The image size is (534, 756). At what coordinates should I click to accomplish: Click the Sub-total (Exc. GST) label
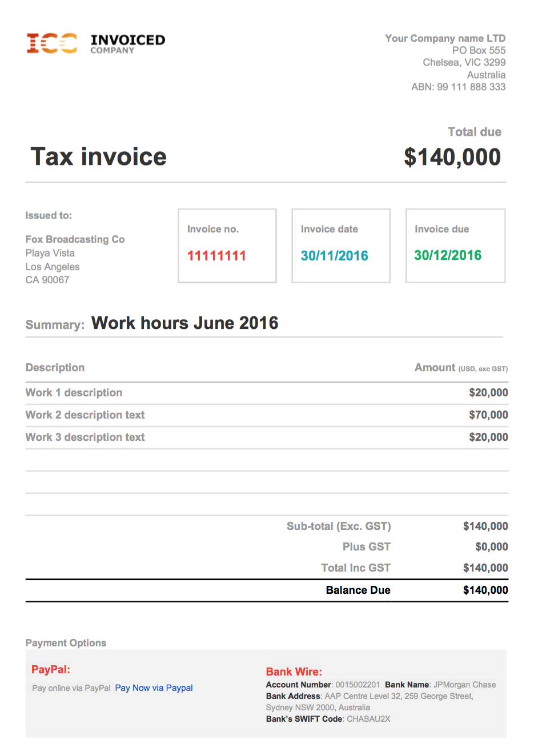click(339, 526)
